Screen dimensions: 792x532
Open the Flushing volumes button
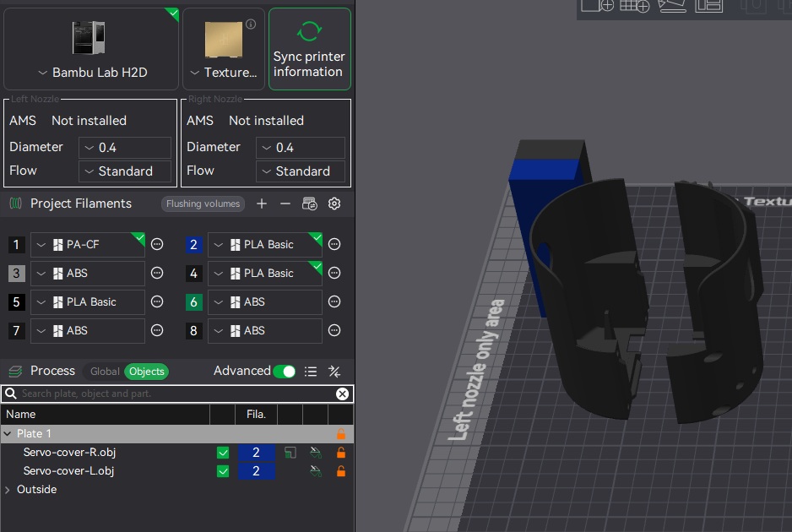point(203,204)
